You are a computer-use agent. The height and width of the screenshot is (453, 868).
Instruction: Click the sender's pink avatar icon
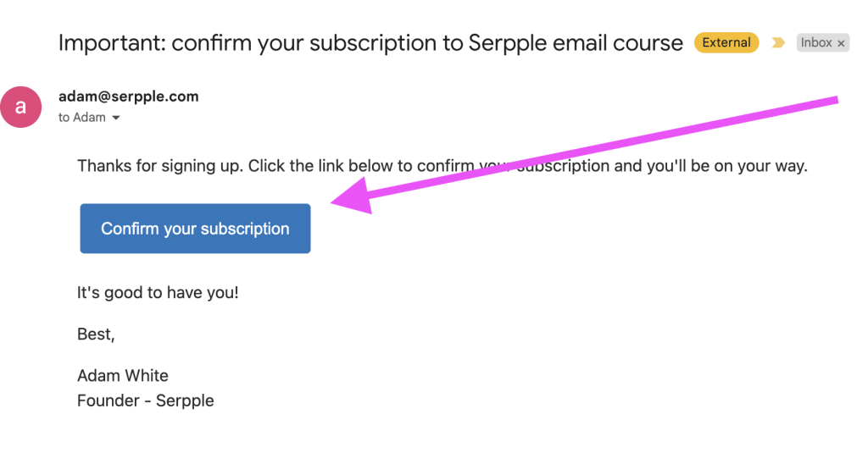pos(21,108)
